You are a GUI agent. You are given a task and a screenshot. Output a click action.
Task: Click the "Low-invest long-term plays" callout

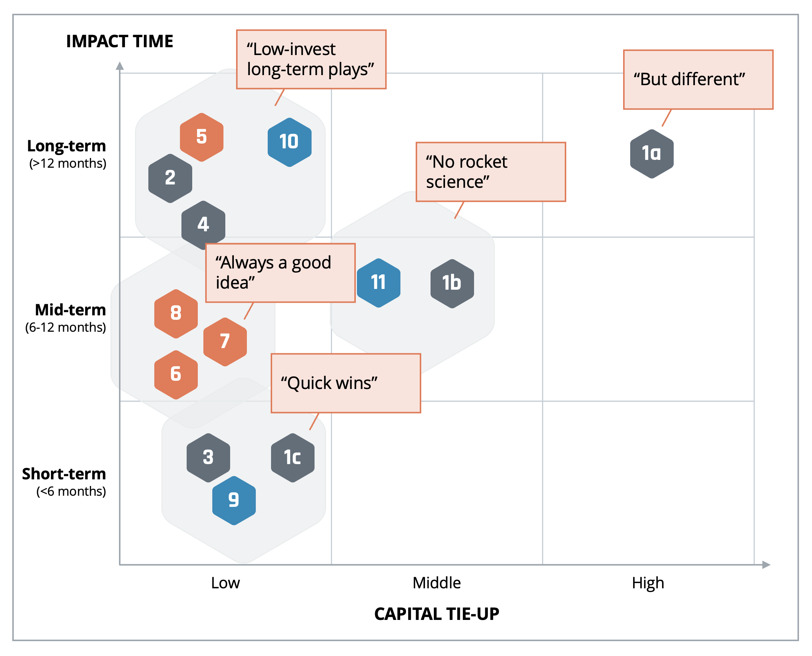[x=312, y=60]
